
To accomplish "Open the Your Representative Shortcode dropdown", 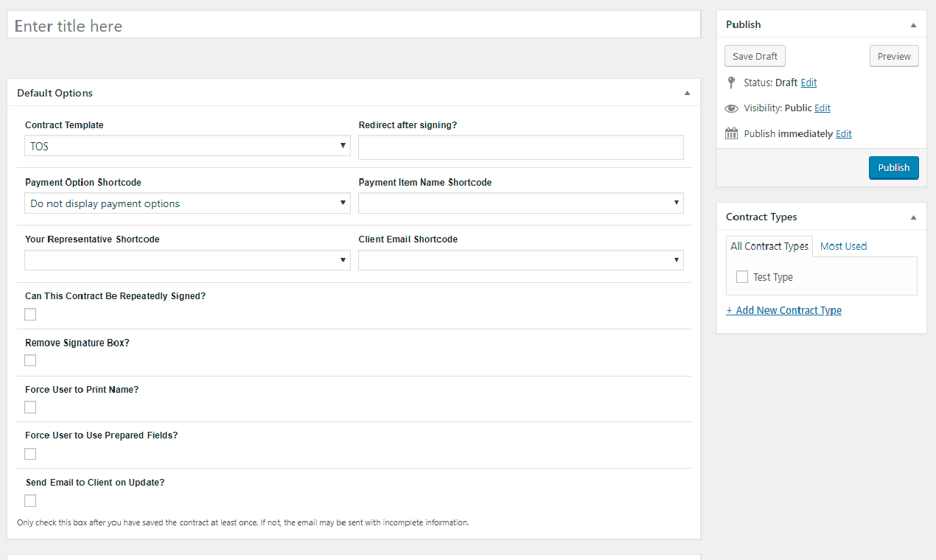I will (x=187, y=259).
